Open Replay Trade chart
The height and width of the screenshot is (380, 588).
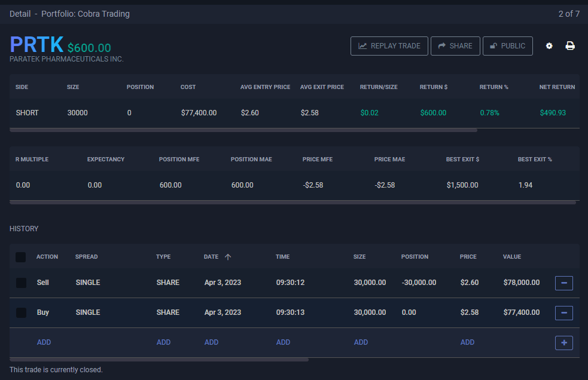[x=389, y=46]
